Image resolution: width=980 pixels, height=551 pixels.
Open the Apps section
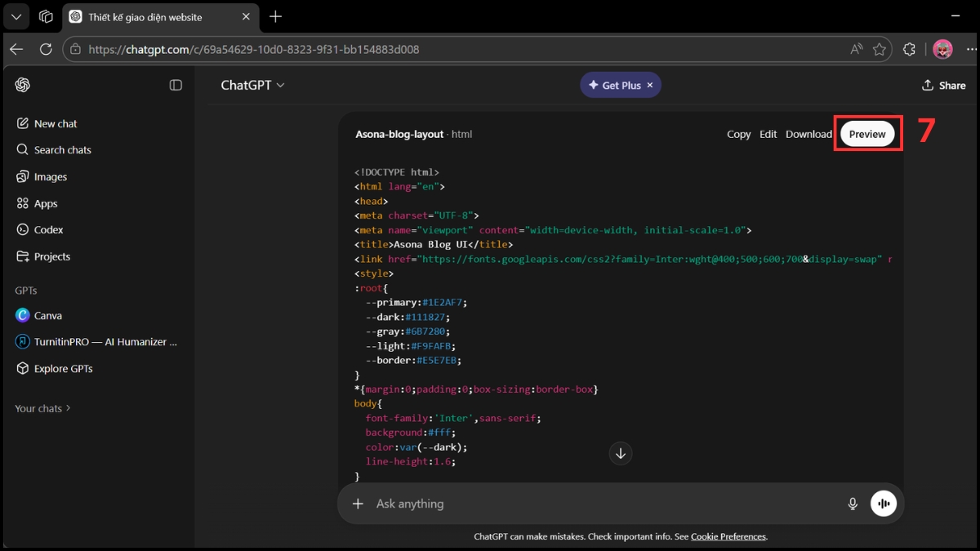point(46,203)
